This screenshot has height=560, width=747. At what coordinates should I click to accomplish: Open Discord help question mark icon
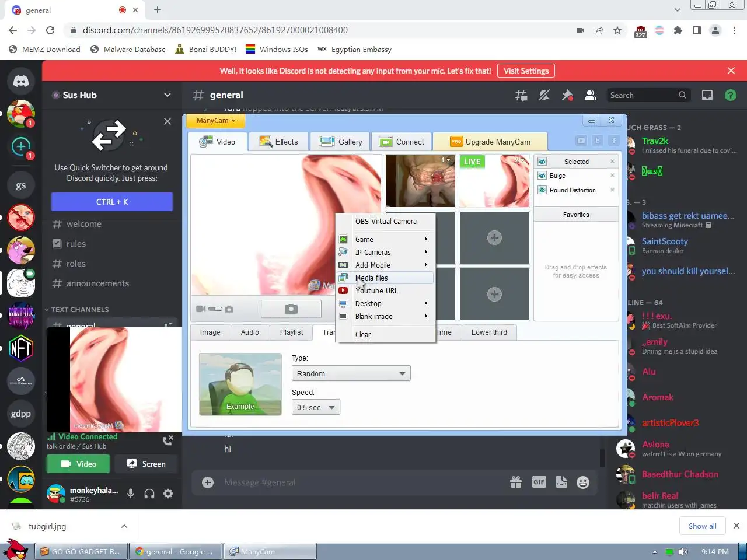pos(730,95)
